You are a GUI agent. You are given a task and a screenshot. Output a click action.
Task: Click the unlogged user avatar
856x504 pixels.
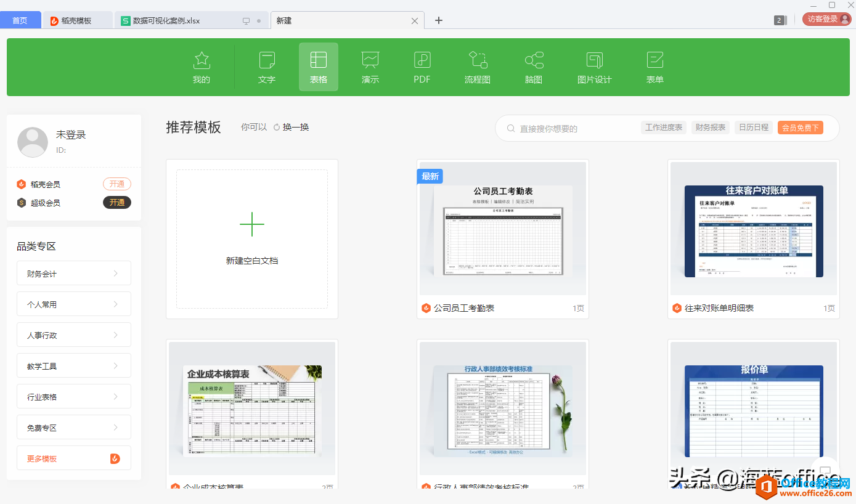(33, 142)
